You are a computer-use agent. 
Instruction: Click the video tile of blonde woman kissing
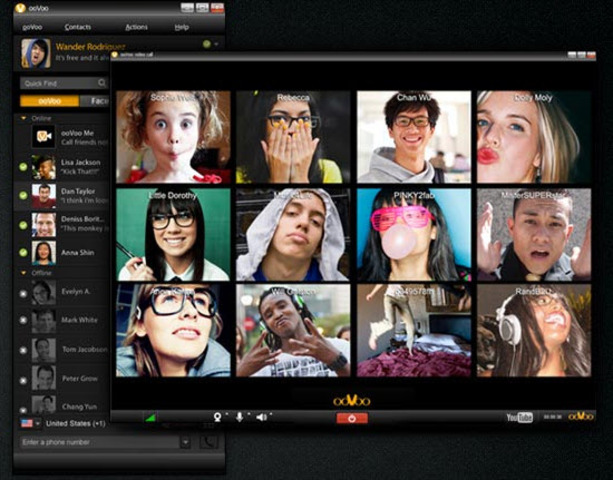click(x=534, y=137)
